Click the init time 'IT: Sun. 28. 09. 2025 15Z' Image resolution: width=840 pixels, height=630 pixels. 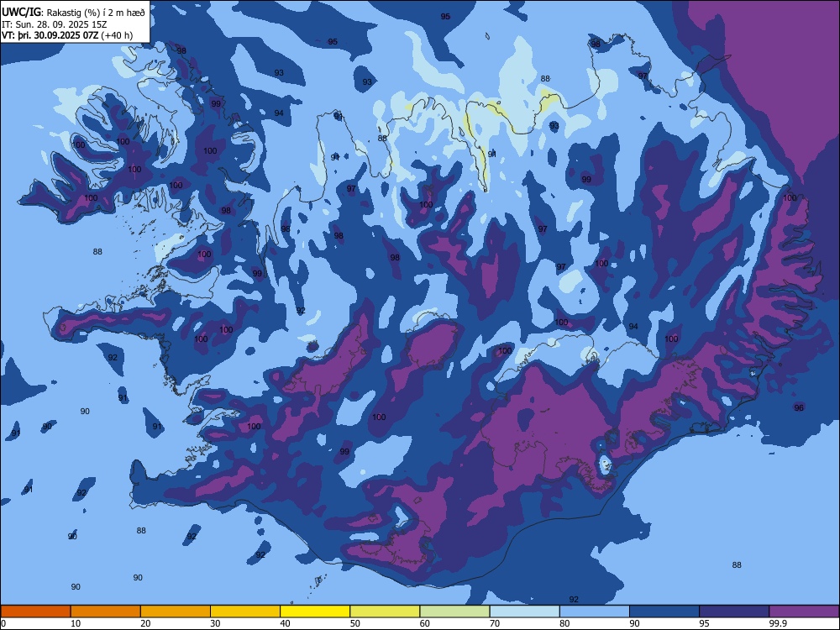tap(54, 24)
